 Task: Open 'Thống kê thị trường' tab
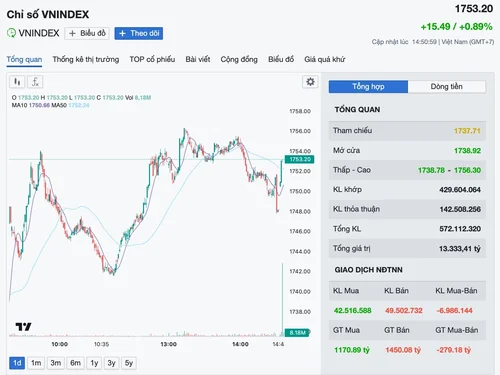[x=86, y=59]
